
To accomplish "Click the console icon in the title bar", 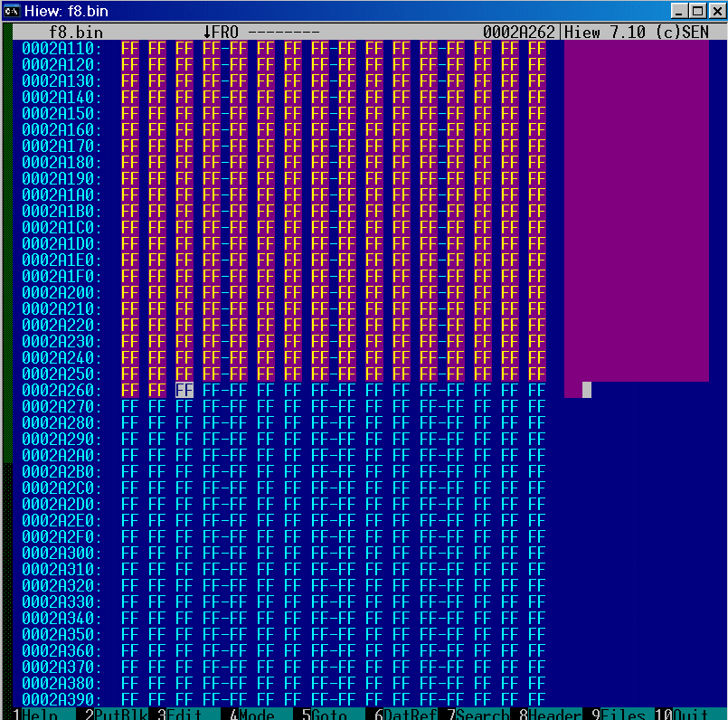I will point(12,11).
